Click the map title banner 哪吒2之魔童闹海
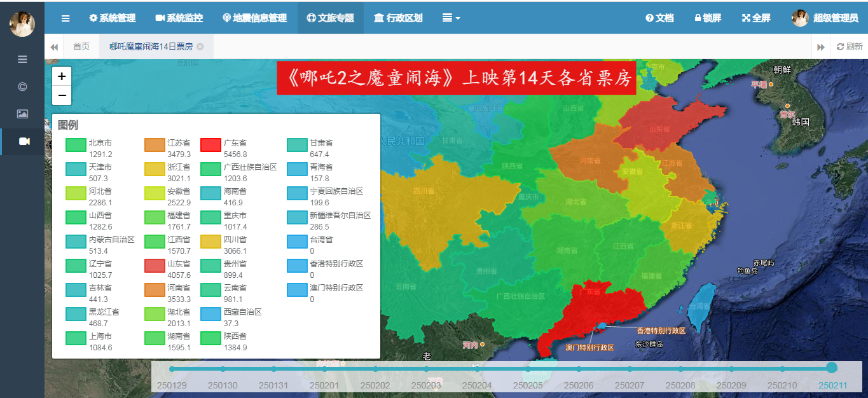Viewport: 868px width, 398px height. tap(457, 78)
